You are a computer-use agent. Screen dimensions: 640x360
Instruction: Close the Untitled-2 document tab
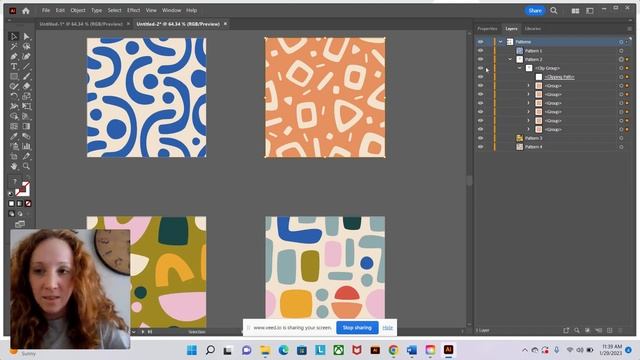coord(225,24)
